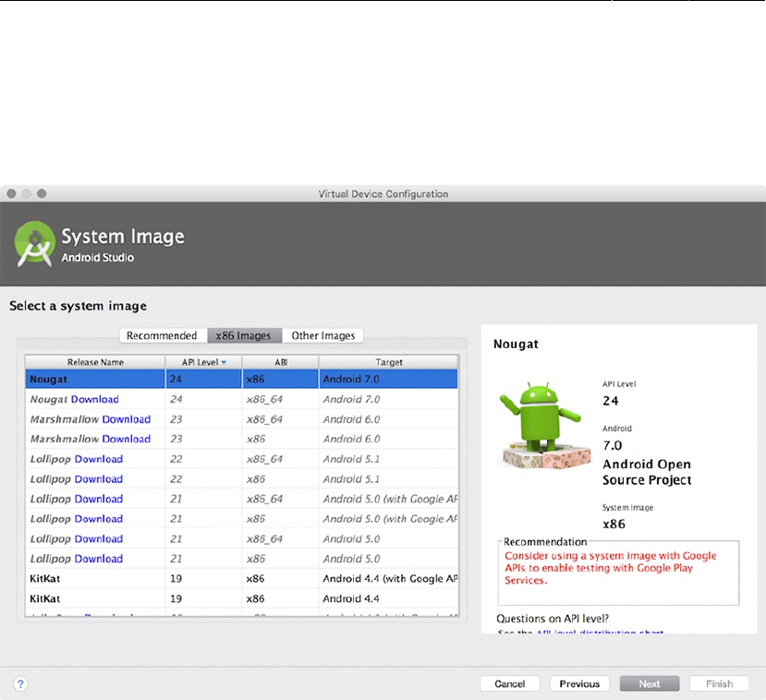
Task: Toggle the API Level sort arrow
Action: [224, 362]
